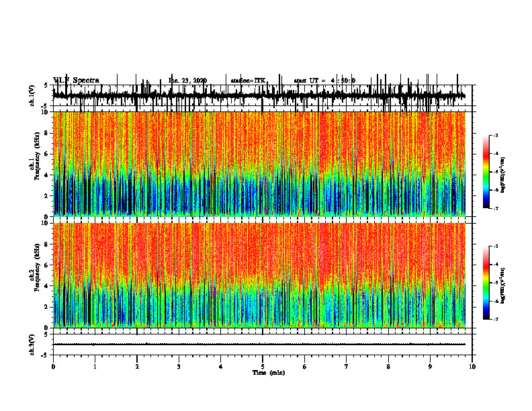Click the "-7" label on ch.2 color bar

(x=496, y=319)
